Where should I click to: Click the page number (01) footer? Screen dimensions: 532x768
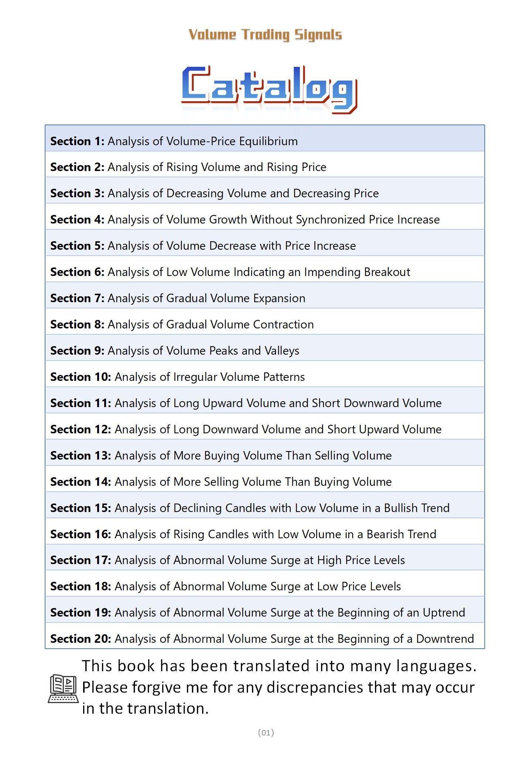266,732
